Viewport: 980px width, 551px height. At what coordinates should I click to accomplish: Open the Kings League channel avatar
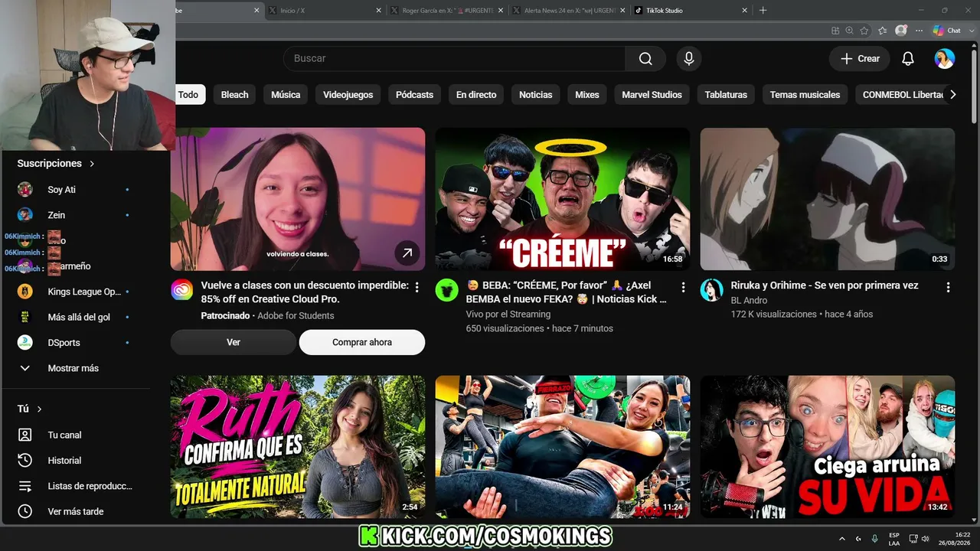pyautogui.click(x=25, y=292)
